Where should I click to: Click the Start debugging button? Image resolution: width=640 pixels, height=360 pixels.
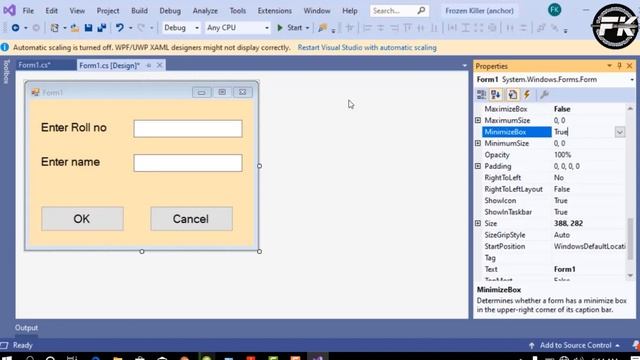(x=290, y=28)
